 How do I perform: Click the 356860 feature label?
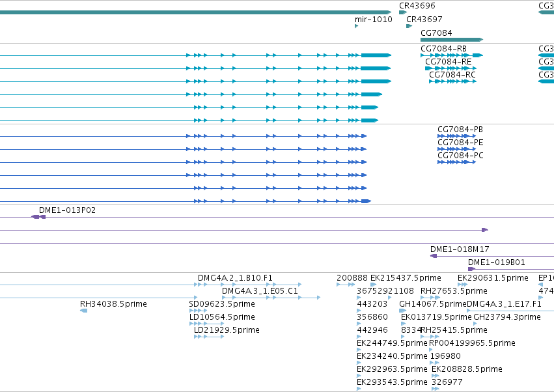pos(372,317)
